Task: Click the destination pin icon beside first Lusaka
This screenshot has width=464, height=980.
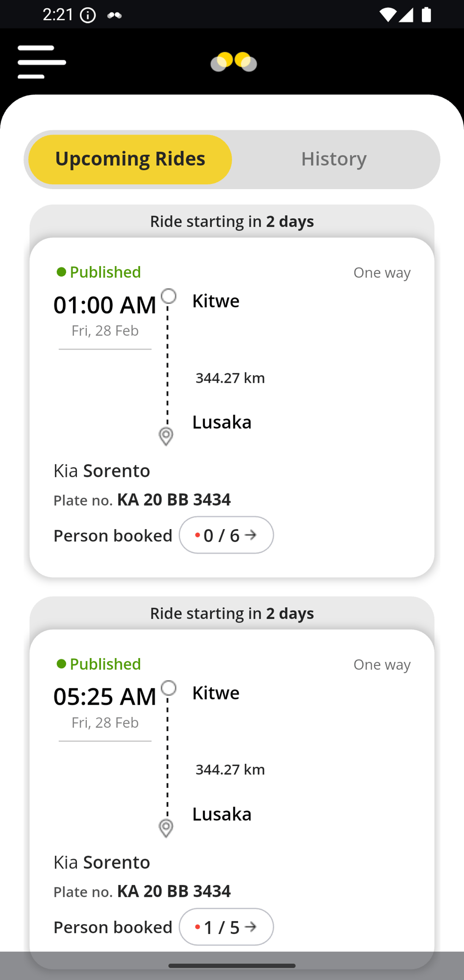Action: 166,436
